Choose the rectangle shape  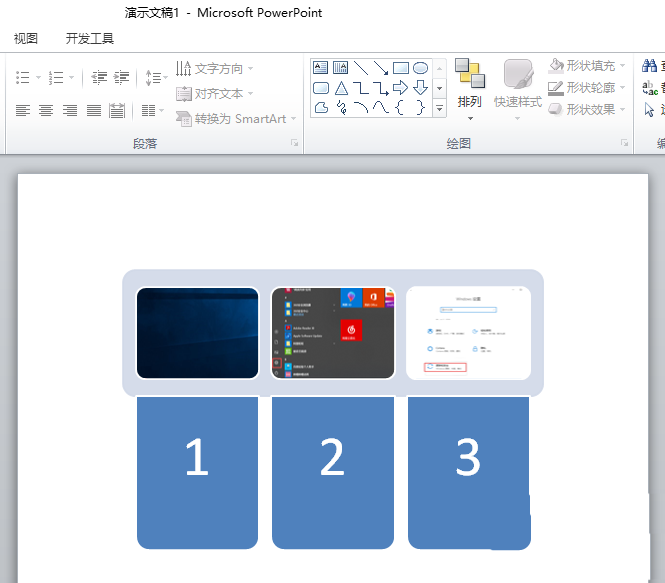tap(401, 68)
